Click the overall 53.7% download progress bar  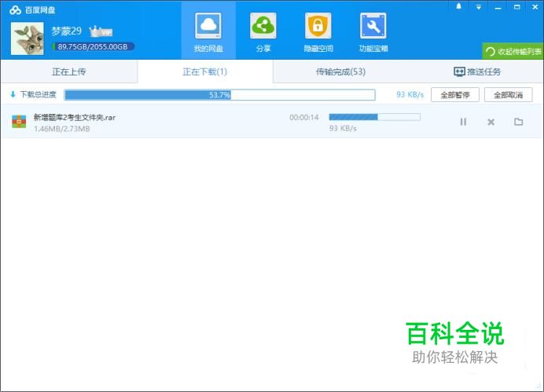tap(219, 94)
